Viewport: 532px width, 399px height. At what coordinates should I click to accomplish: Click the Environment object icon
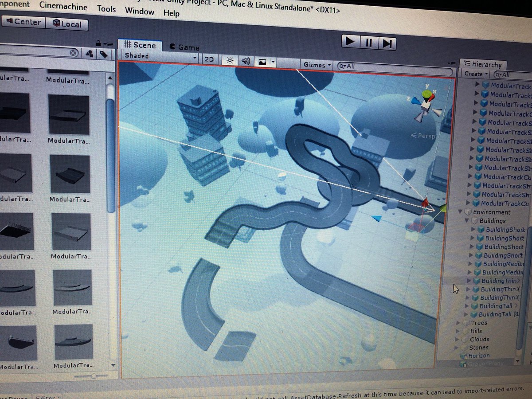tap(468, 212)
